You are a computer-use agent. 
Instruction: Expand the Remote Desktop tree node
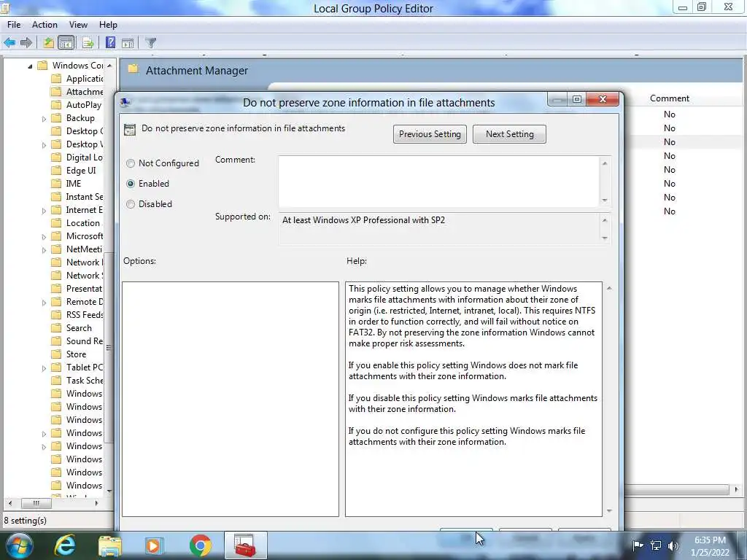44,303
